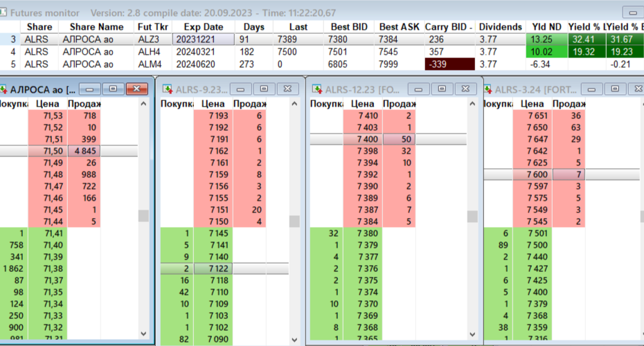This screenshot has width=644, height=346.
Task: Click the Days column header
Action: tap(254, 27)
